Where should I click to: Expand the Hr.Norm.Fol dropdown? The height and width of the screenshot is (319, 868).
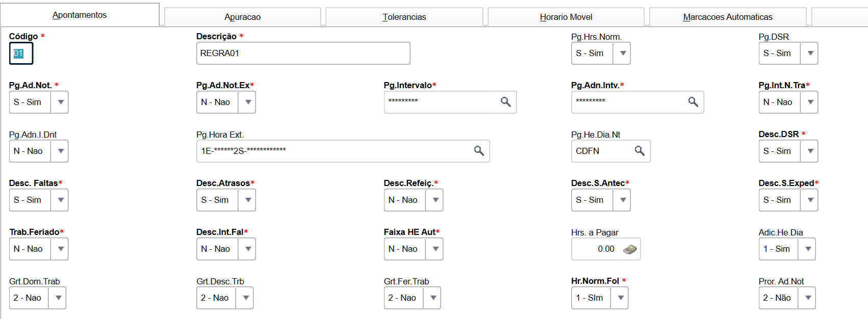tap(621, 298)
